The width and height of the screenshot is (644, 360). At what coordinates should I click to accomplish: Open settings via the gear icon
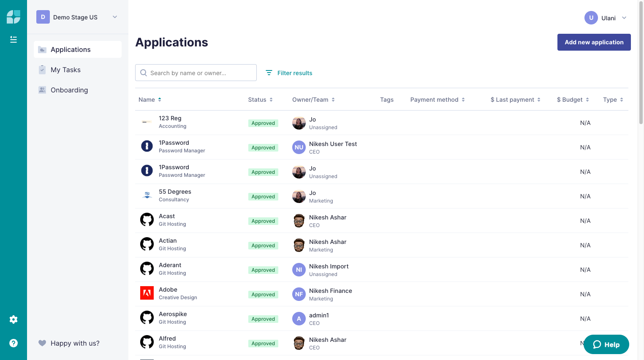point(14,319)
